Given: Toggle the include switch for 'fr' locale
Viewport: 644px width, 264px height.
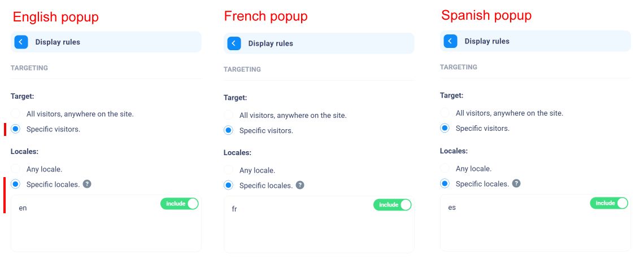Looking at the screenshot, I should pyautogui.click(x=392, y=205).
